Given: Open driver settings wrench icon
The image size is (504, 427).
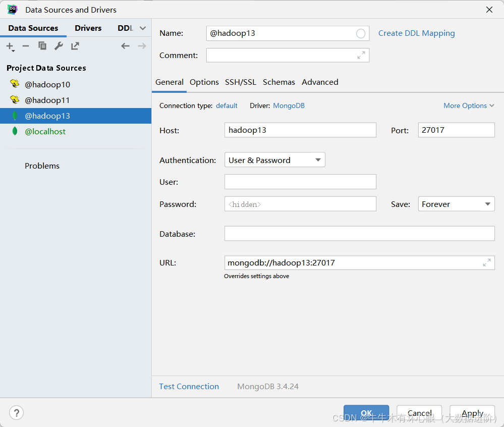Looking at the screenshot, I should pos(59,46).
